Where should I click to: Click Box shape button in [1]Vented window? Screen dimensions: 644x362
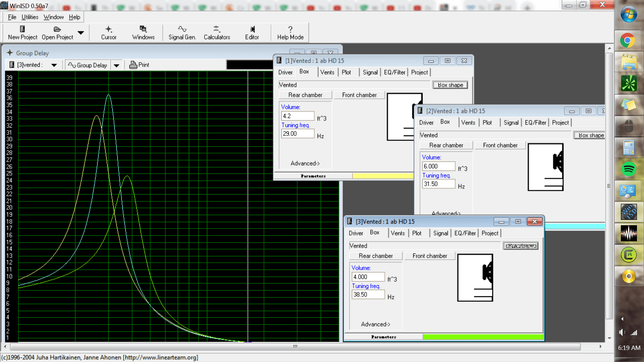pyautogui.click(x=450, y=85)
